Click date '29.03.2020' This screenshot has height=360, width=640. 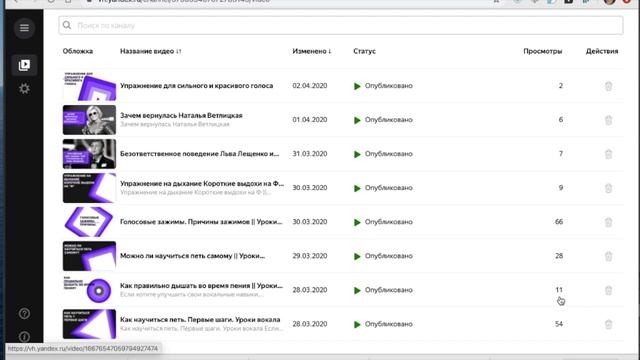point(310,256)
